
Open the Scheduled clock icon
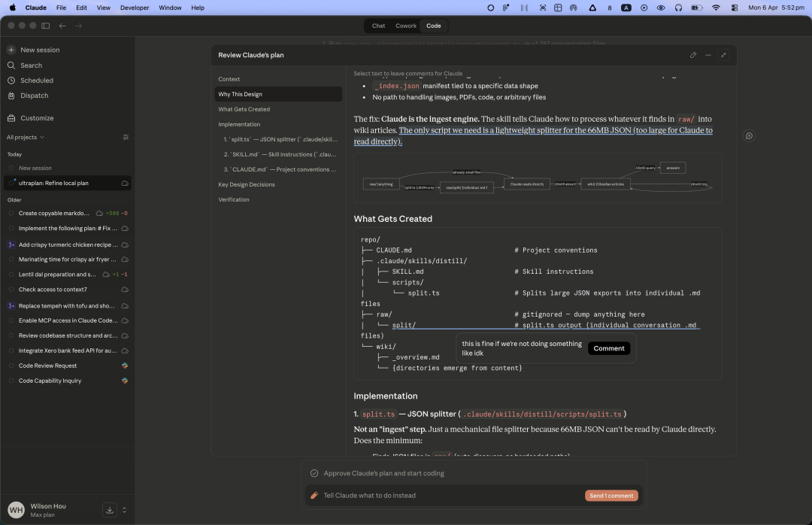coord(11,80)
